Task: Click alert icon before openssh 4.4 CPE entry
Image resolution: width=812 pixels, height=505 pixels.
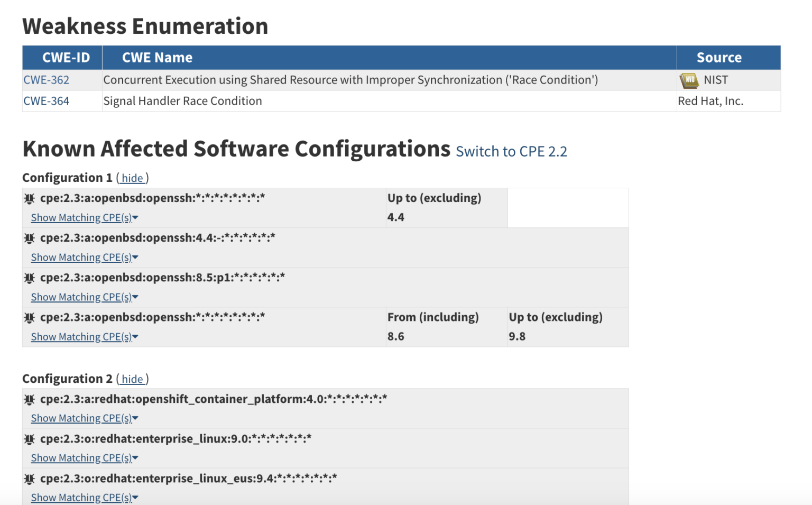Action: coord(30,237)
